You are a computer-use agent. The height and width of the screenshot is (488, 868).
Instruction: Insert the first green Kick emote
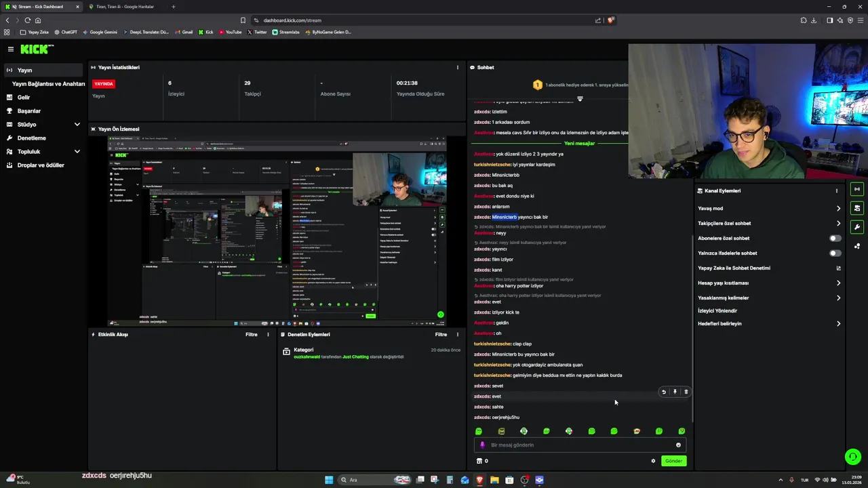pyautogui.click(x=479, y=431)
